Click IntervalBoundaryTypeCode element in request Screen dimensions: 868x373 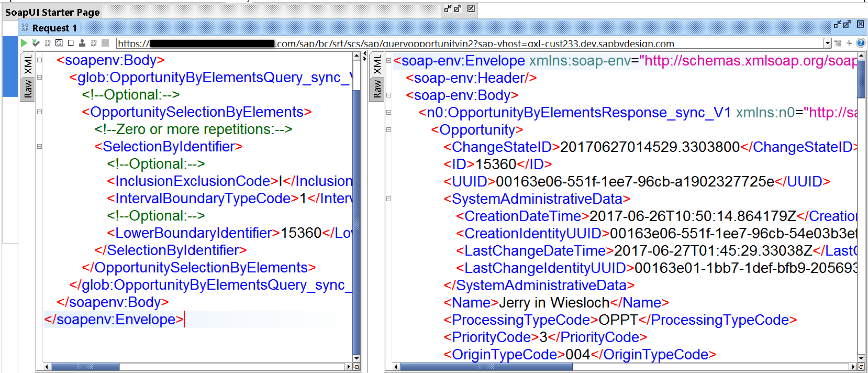pyautogui.click(x=230, y=199)
